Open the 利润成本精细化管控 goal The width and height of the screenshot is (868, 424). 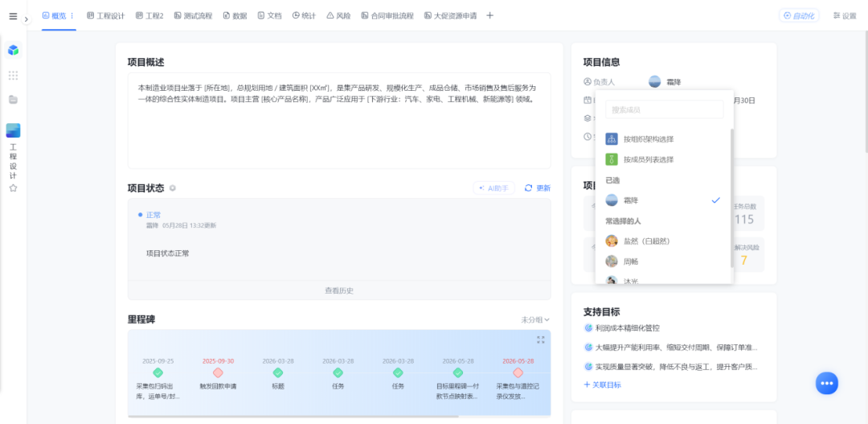tap(627, 328)
